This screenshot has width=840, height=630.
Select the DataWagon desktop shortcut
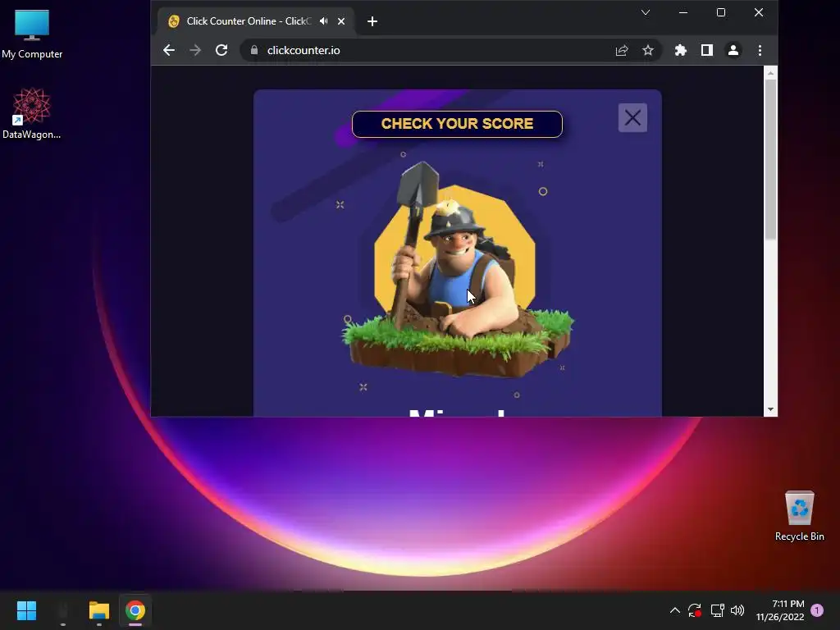pos(32,113)
